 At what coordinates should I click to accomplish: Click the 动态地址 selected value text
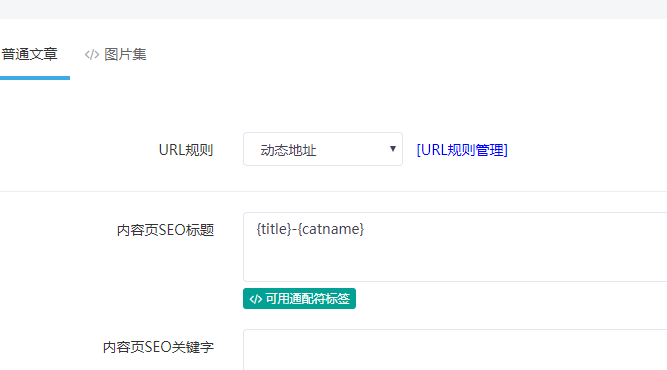pyautogui.click(x=288, y=150)
